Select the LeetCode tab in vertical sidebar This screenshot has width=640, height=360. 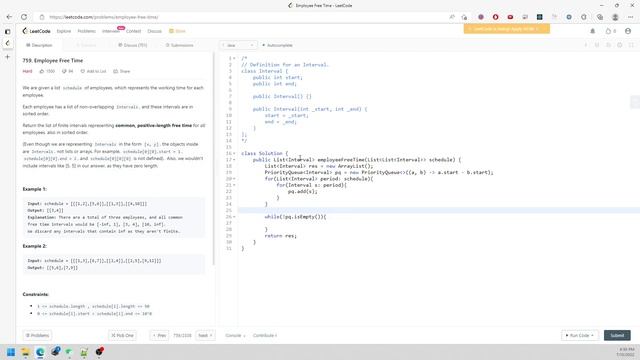click(7, 43)
